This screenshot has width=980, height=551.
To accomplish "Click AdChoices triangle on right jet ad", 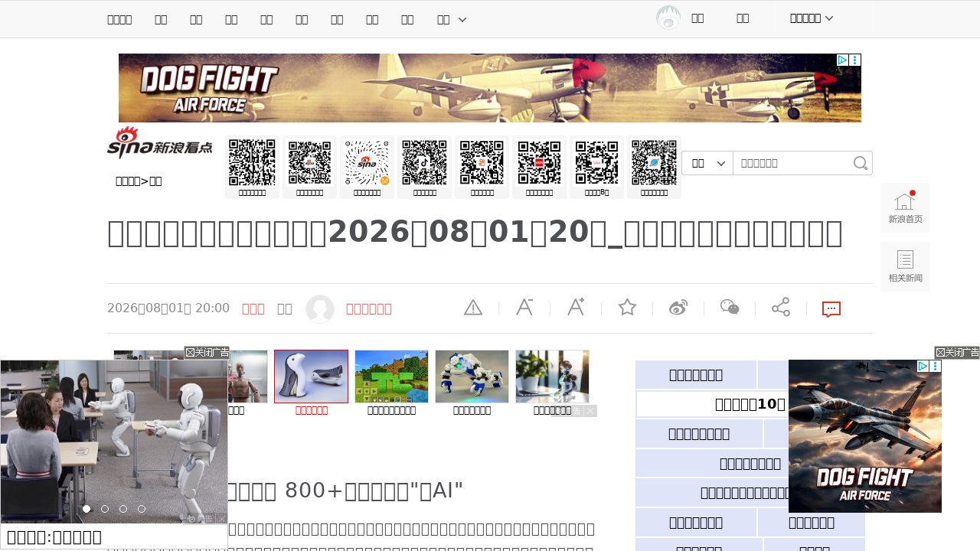I will pyautogui.click(x=923, y=366).
